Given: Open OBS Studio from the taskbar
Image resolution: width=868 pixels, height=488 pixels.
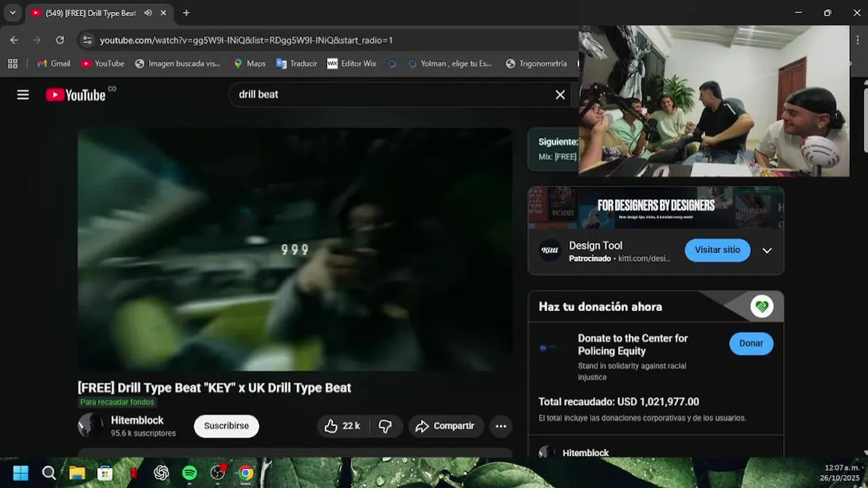Looking at the screenshot, I should [x=218, y=473].
